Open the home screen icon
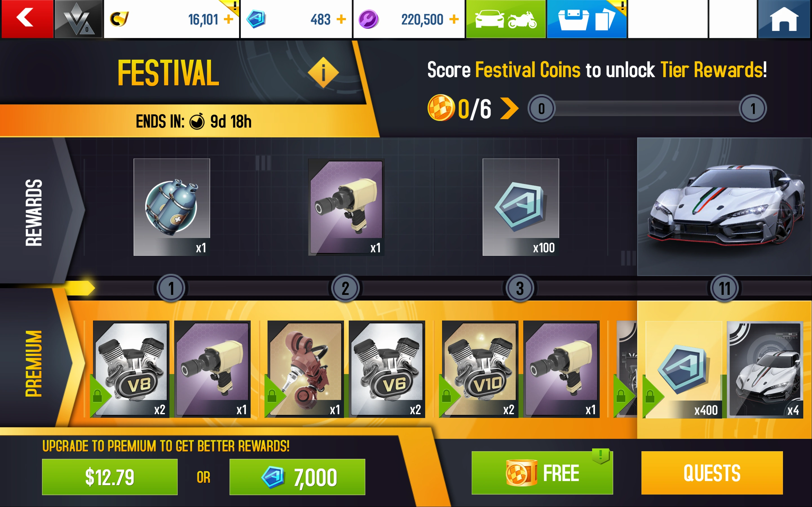The image size is (812, 507). [x=784, y=19]
